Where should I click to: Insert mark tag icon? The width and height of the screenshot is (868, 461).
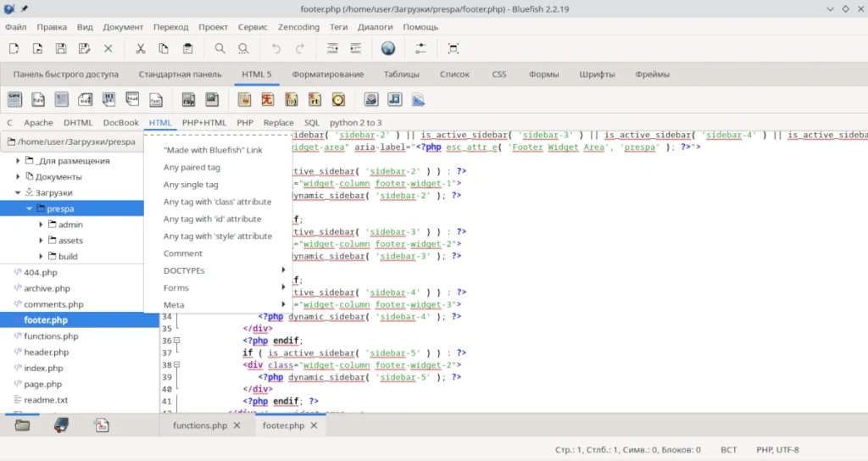click(x=244, y=100)
